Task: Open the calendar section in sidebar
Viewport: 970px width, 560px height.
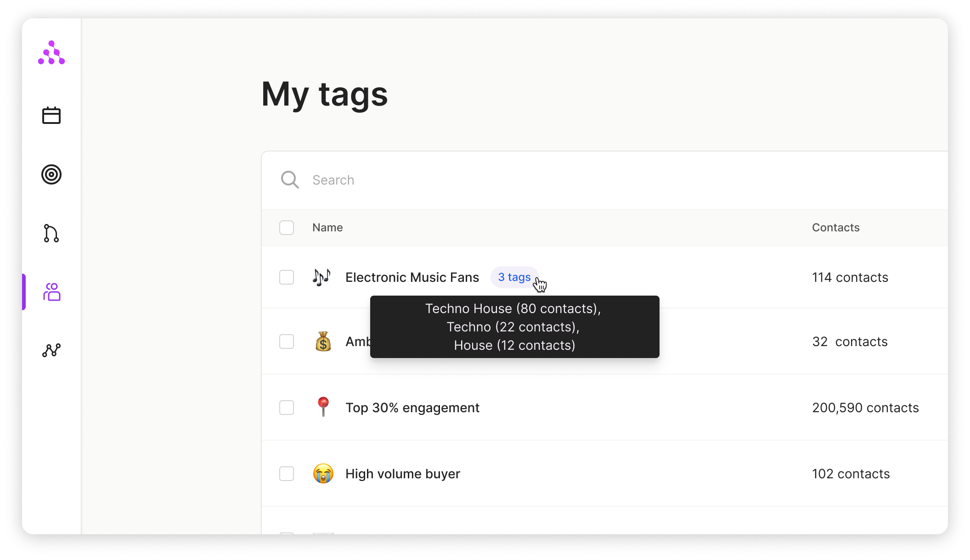Action: pyautogui.click(x=51, y=116)
